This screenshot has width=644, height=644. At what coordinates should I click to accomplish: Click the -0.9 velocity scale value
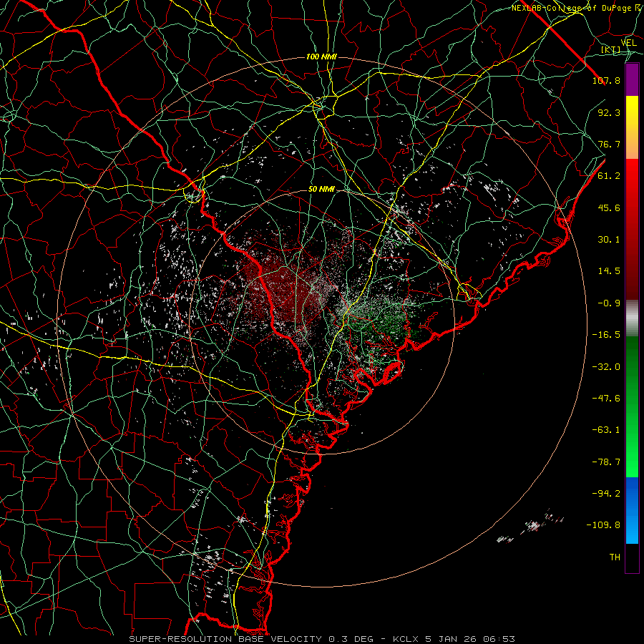[609, 303]
